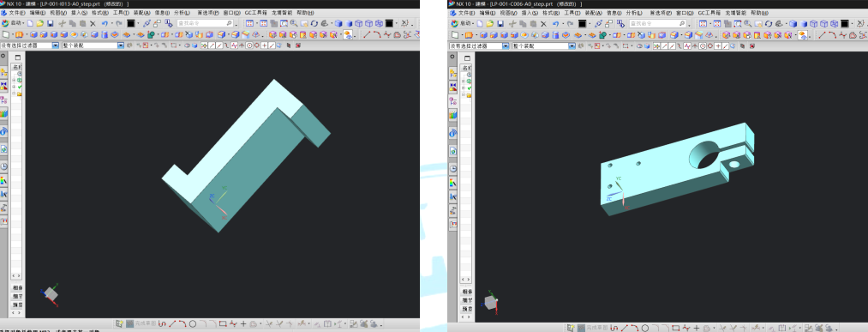Click the delete X icon in LP-001-C006 window
Screen dimensions: 868x332
(x=543, y=23)
